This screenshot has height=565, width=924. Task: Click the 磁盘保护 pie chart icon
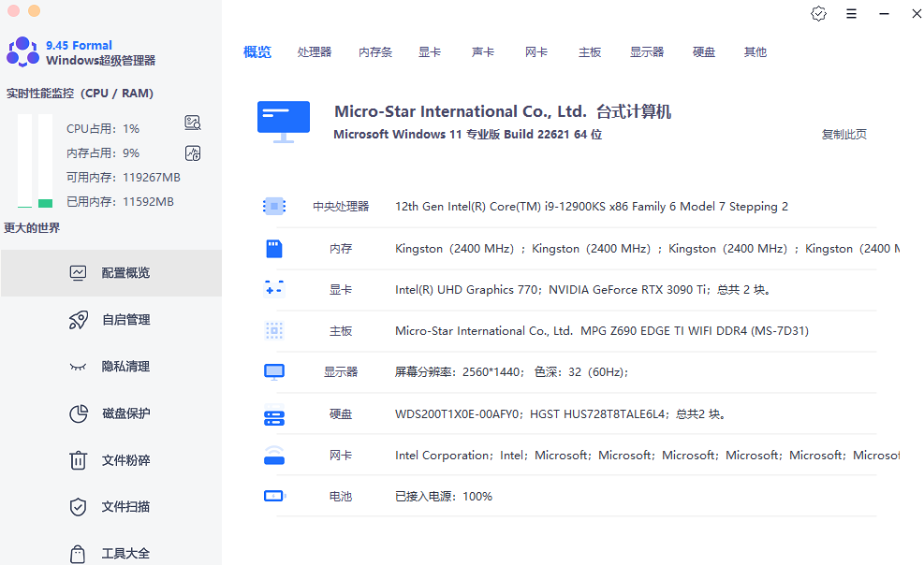pyautogui.click(x=79, y=413)
